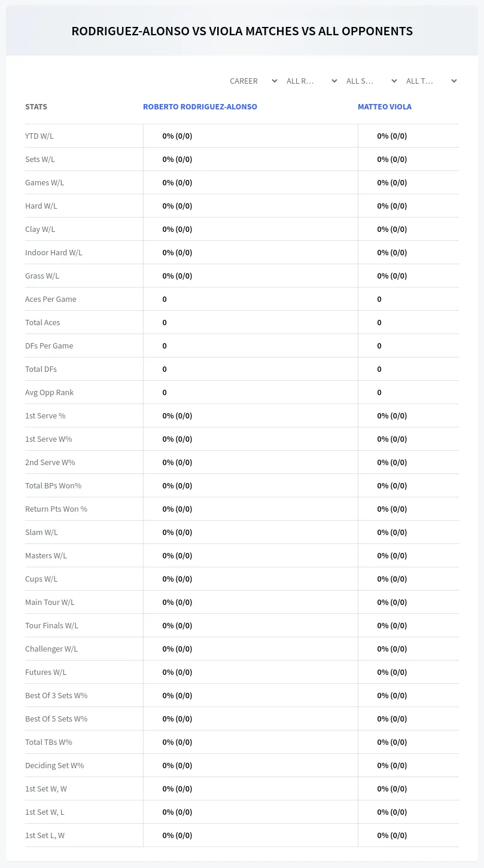Select the Masters W/L row label
484x868 pixels.
click(x=46, y=555)
